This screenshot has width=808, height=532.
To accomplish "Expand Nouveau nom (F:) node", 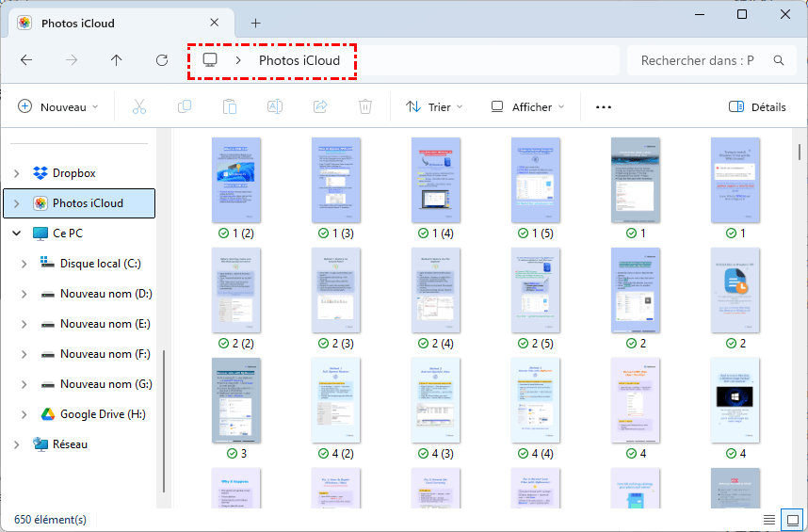I will 24,354.
